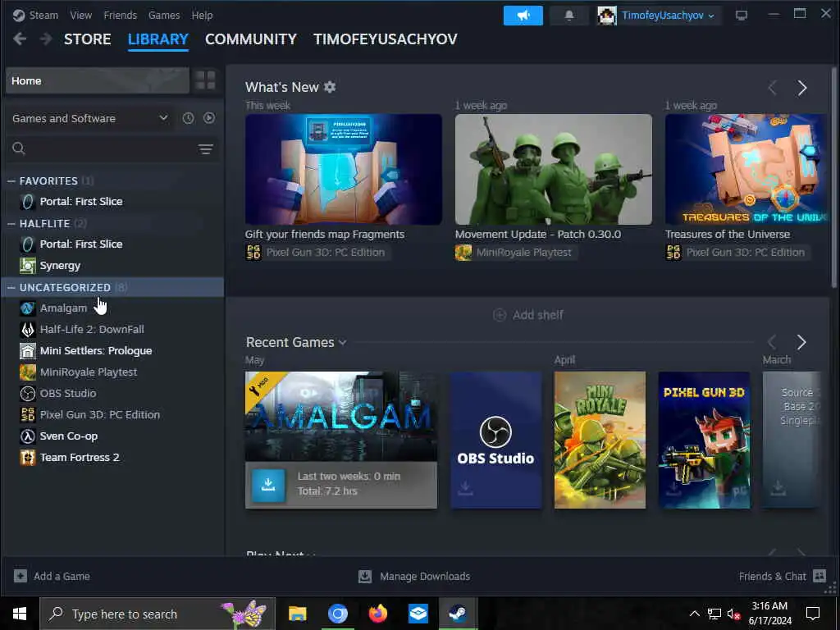Open the Steam menu

(x=43, y=15)
